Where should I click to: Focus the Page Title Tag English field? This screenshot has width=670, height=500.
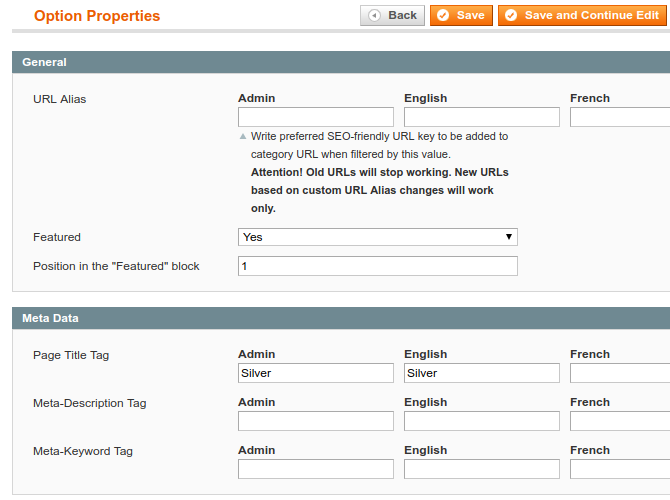point(481,373)
